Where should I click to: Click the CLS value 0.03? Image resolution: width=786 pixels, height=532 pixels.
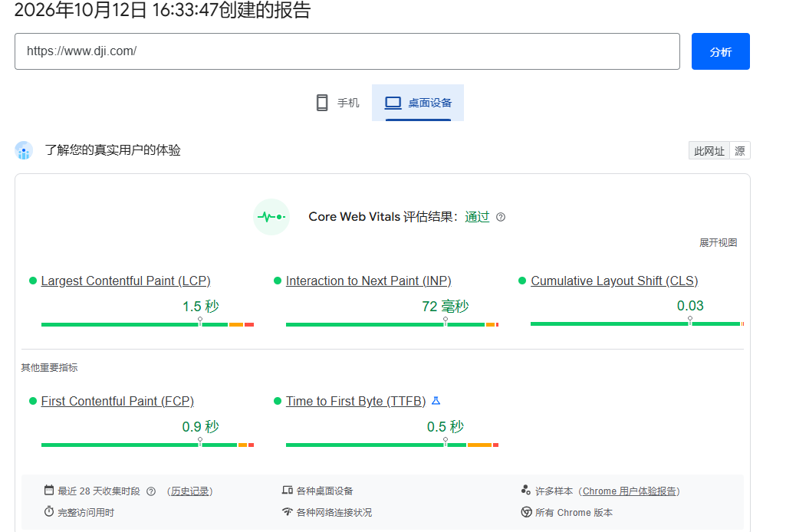[x=690, y=306]
